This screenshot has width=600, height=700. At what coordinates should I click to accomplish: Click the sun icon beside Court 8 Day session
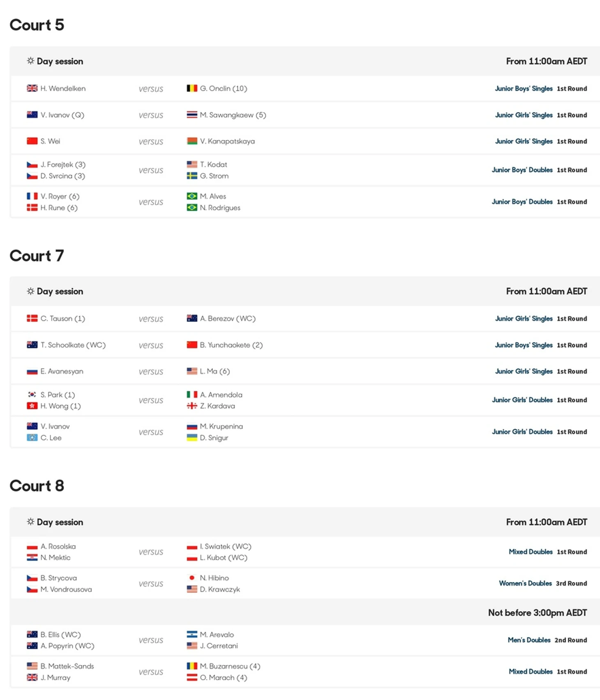pos(30,522)
